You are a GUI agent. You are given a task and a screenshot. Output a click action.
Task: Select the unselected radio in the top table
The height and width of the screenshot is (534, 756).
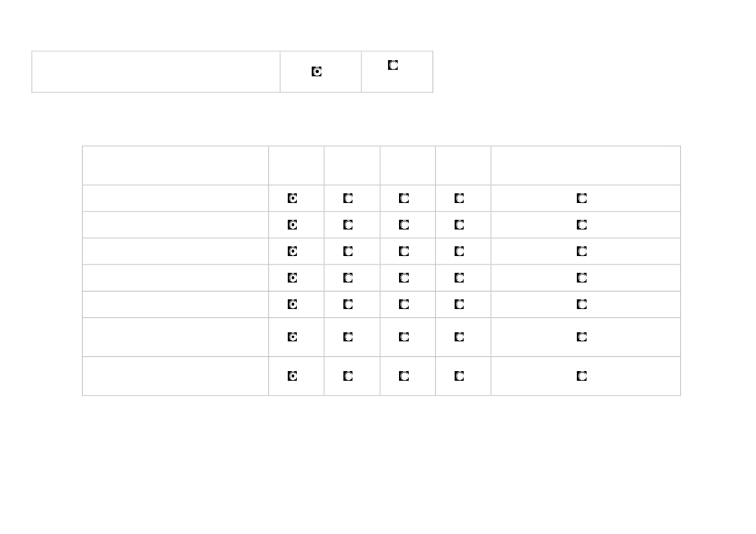pyautogui.click(x=393, y=65)
